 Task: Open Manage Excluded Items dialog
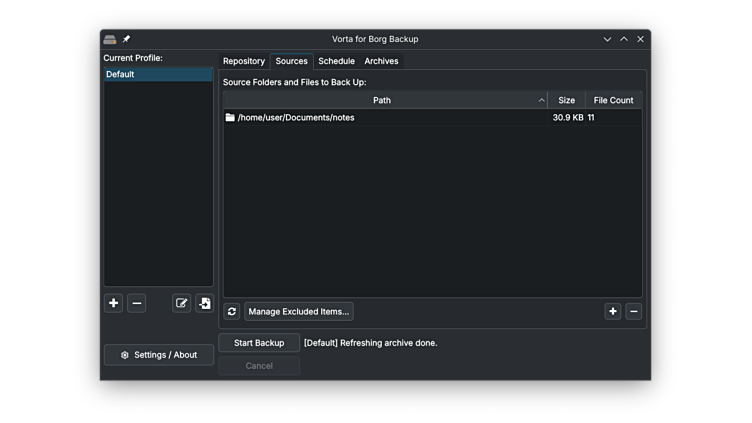[299, 312]
